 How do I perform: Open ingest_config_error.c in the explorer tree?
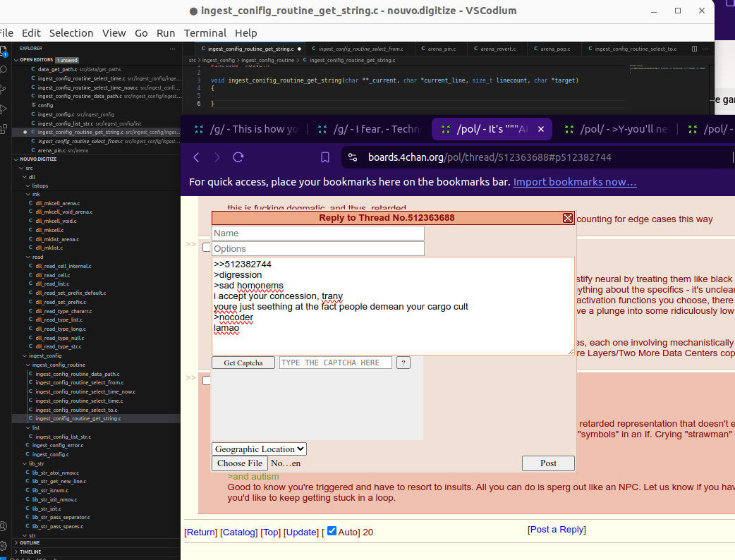[x=58, y=445]
